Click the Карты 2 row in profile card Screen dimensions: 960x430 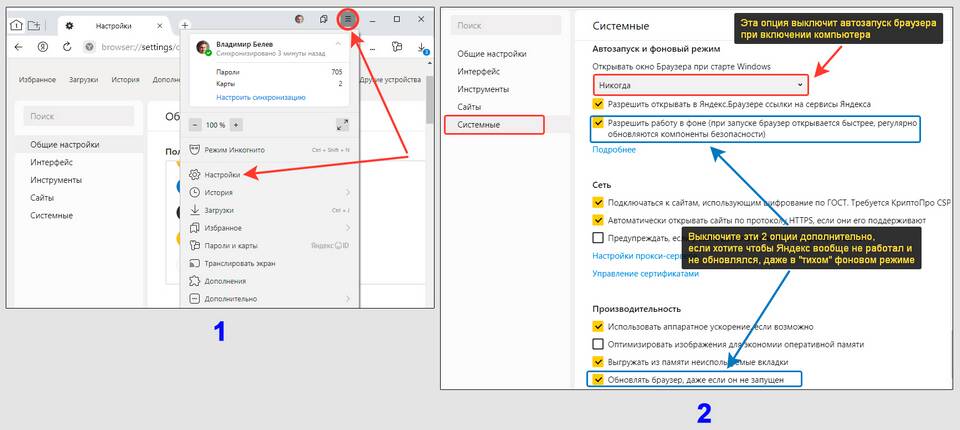[x=279, y=84]
